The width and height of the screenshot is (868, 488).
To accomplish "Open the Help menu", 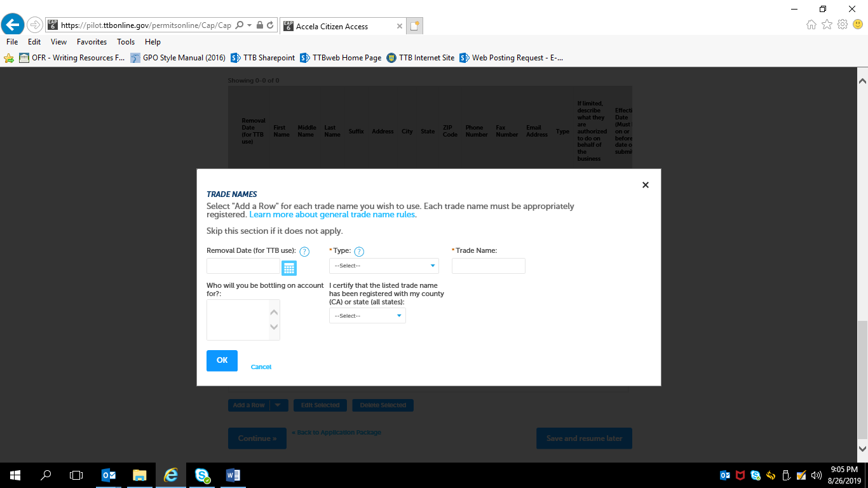I will click(x=153, y=42).
